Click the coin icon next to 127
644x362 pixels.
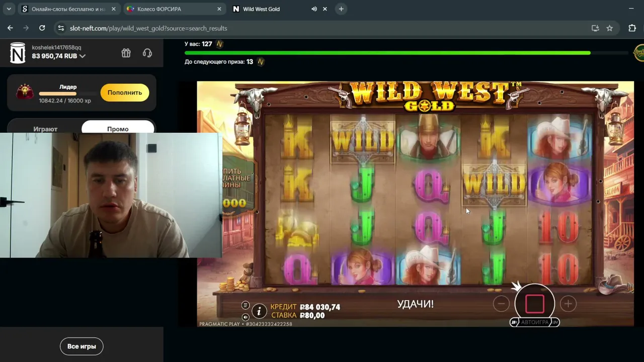click(219, 44)
